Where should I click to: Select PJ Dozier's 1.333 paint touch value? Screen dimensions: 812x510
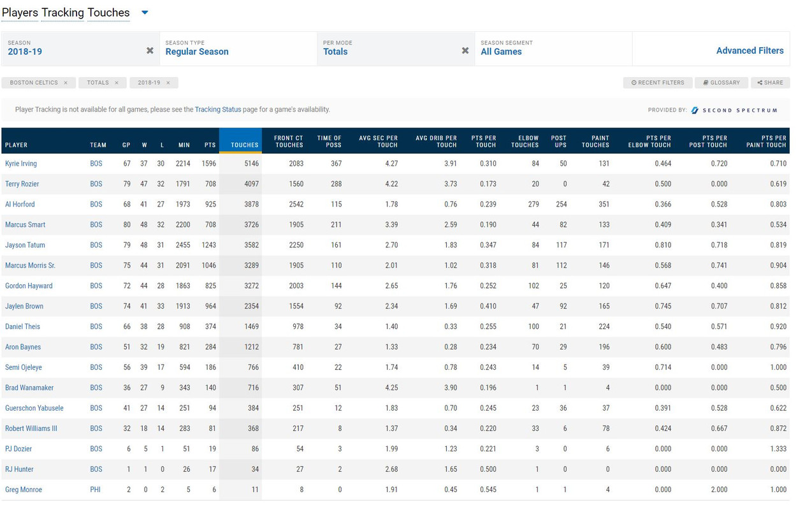tap(778, 449)
